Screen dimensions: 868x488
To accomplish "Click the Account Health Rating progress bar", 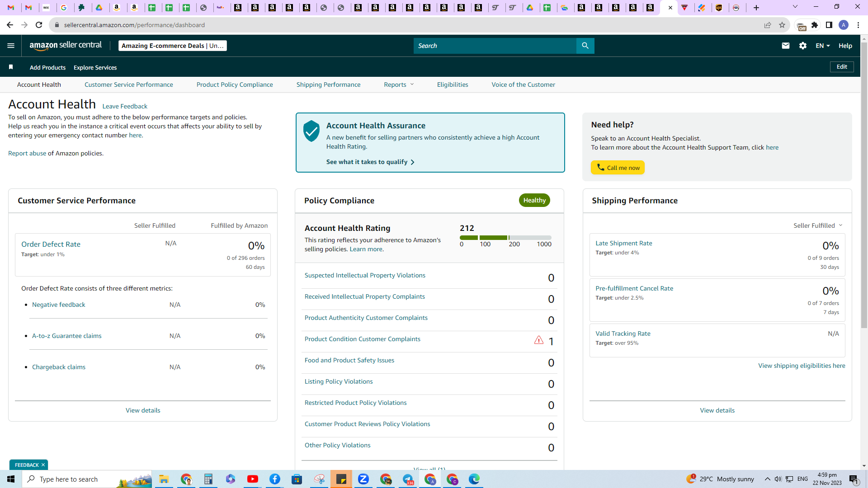I will pos(505,238).
